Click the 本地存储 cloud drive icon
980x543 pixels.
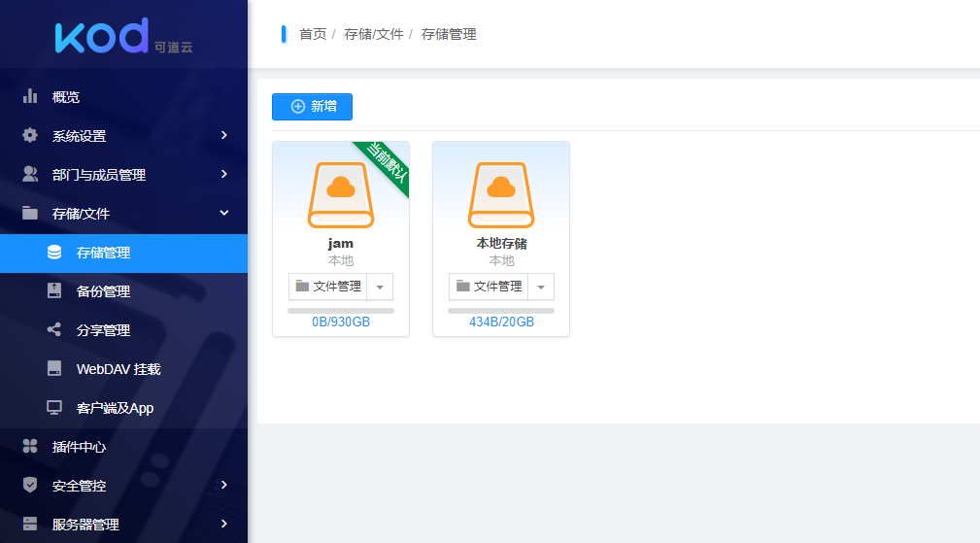501,194
